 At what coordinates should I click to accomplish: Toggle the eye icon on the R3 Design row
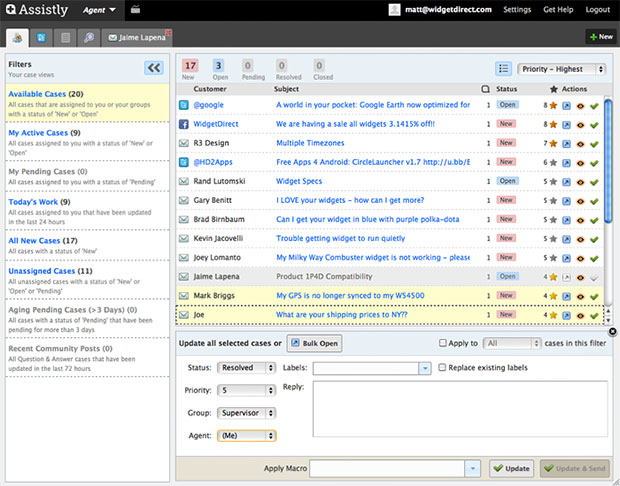tap(580, 144)
